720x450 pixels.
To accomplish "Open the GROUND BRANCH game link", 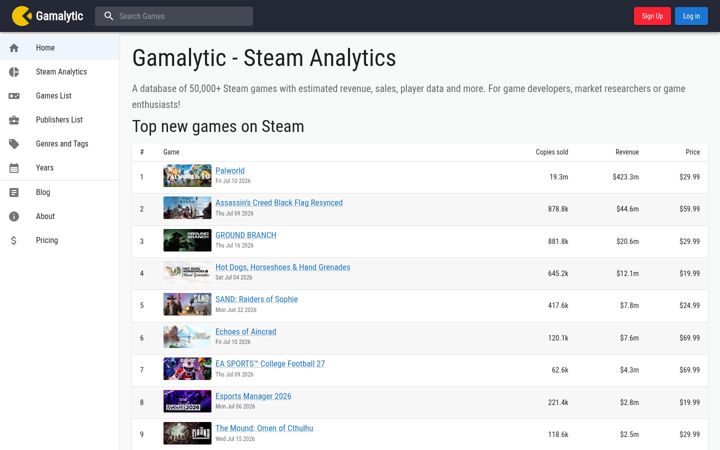I will tap(246, 235).
